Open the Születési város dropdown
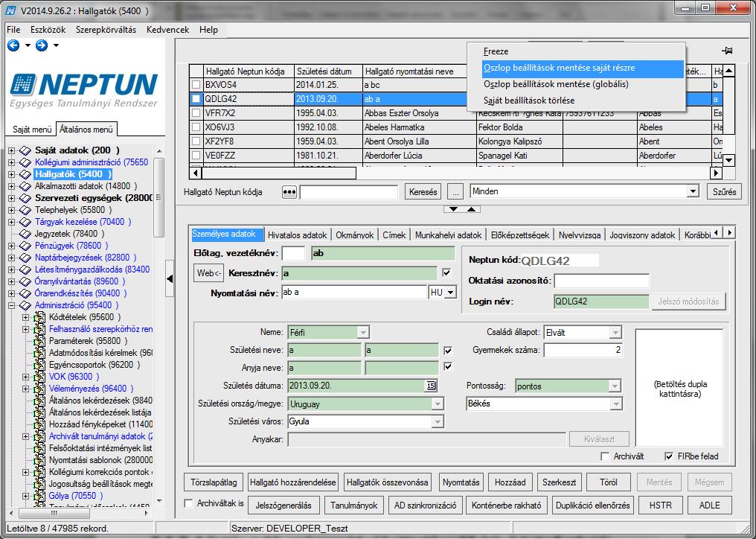 coord(438,421)
